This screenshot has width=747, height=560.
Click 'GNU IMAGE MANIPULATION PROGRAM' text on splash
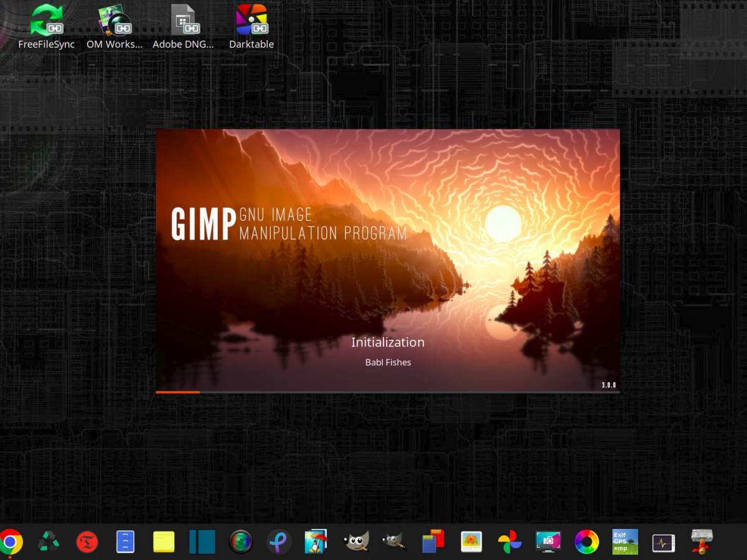[x=323, y=224]
